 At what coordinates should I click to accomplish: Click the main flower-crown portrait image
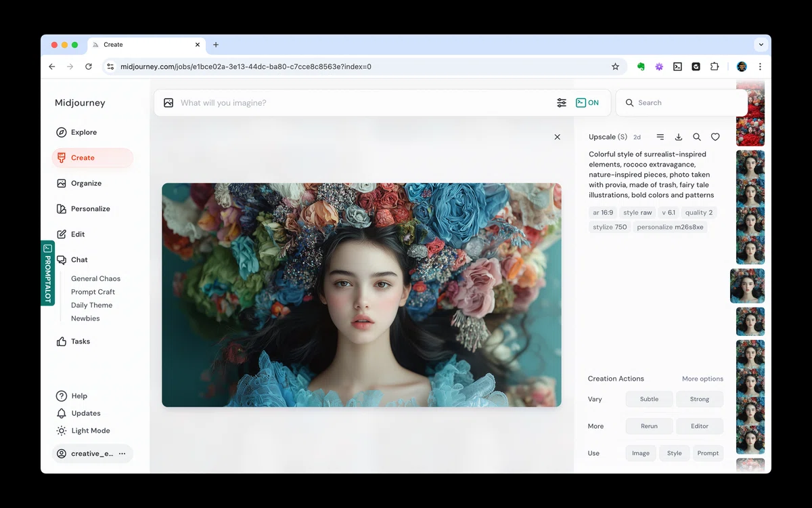coord(361,295)
